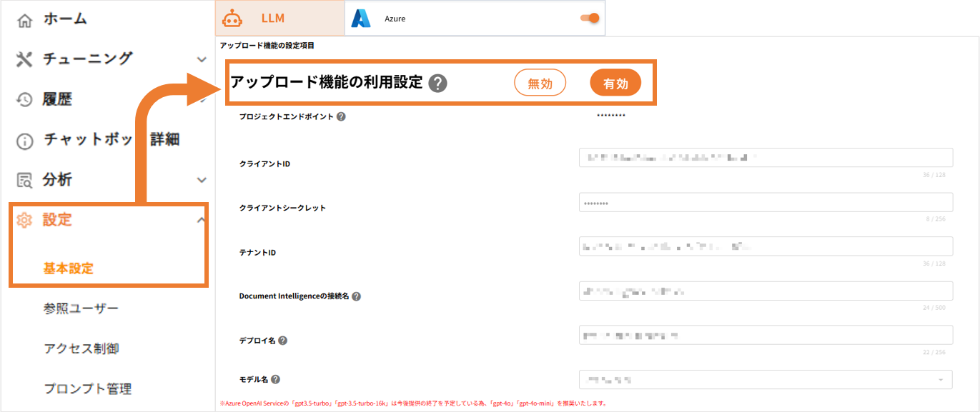Image resolution: width=980 pixels, height=412 pixels.
Task: Click help icon next to デプロイ名
Action: (x=283, y=341)
